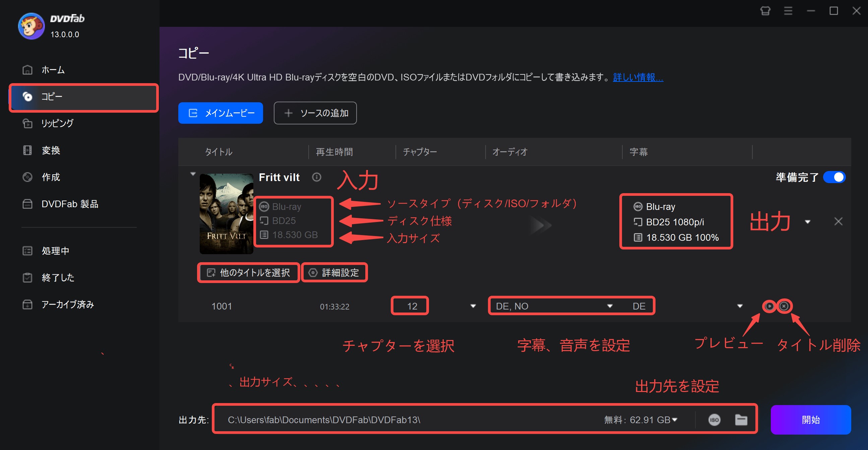The width and height of the screenshot is (868, 450).
Task: Close the DVDFab window
Action: pyautogui.click(x=856, y=11)
